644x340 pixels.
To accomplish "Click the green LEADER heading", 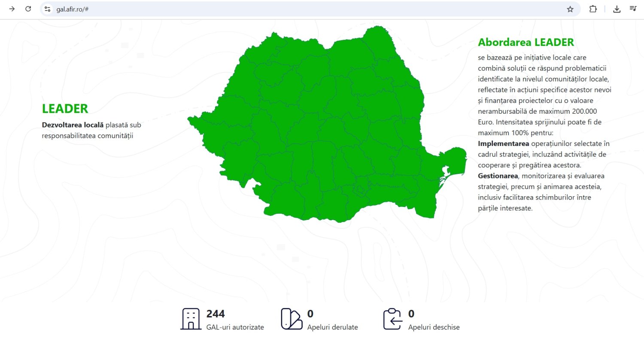I will point(65,109).
